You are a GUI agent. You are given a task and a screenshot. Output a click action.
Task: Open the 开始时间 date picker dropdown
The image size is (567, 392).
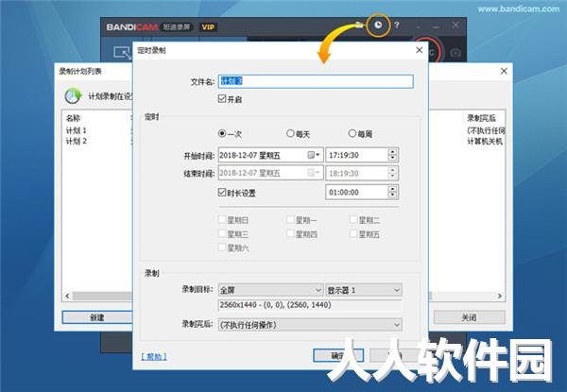318,155
